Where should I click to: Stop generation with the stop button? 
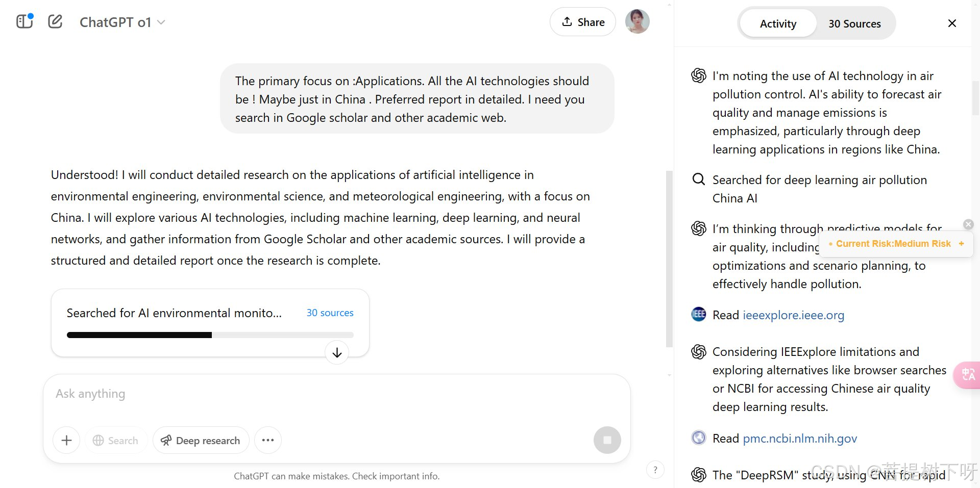coord(607,440)
